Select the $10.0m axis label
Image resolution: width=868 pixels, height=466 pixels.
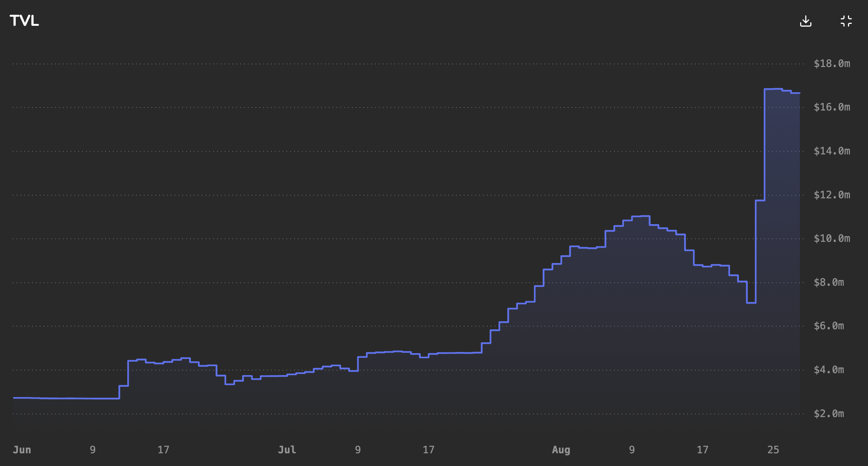(832, 238)
